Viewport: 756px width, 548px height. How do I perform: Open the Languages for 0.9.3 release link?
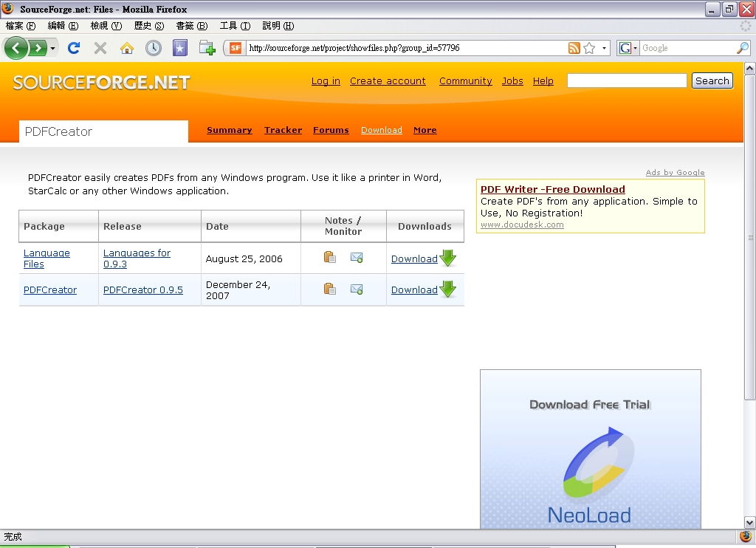coord(137,258)
